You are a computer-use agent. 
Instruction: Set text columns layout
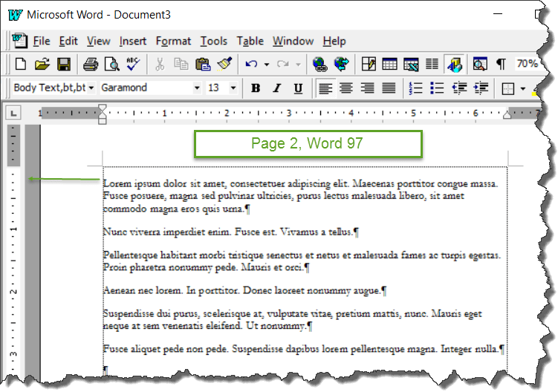432,65
